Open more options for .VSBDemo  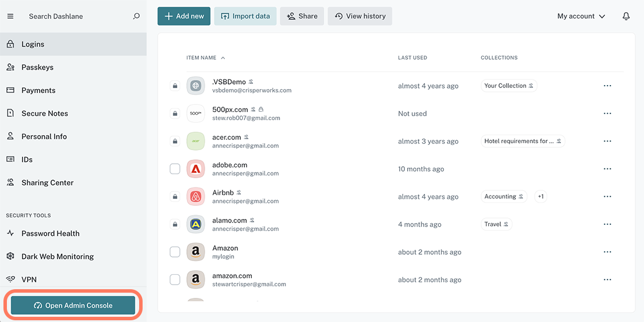tap(607, 86)
